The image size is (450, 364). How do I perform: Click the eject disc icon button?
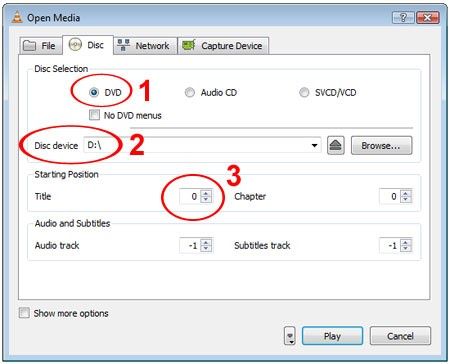(x=336, y=146)
